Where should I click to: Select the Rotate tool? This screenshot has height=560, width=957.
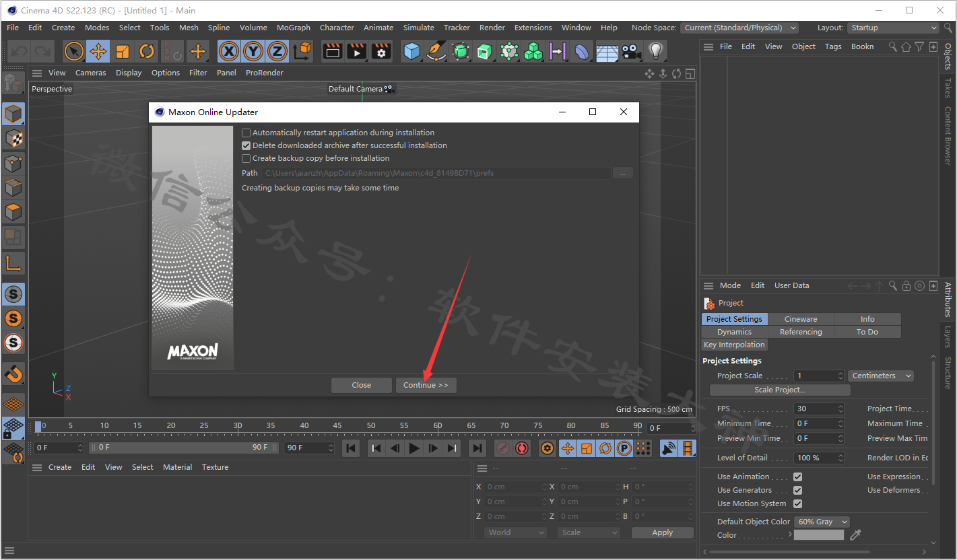click(147, 51)
